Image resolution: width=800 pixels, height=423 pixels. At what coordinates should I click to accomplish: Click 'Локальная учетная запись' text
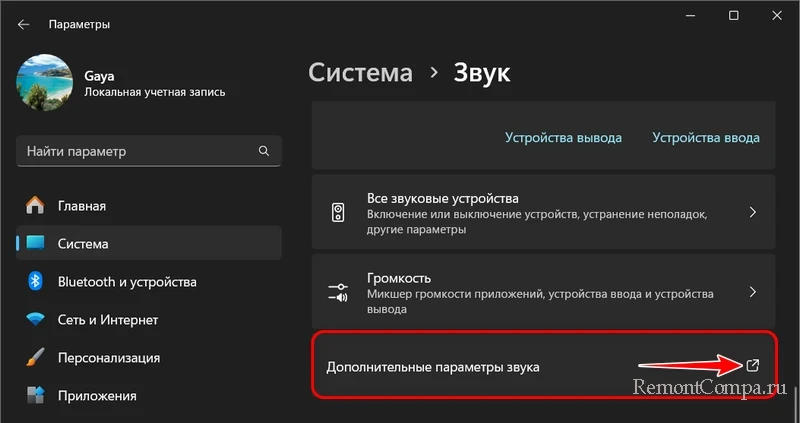click(x=155, y=92)
